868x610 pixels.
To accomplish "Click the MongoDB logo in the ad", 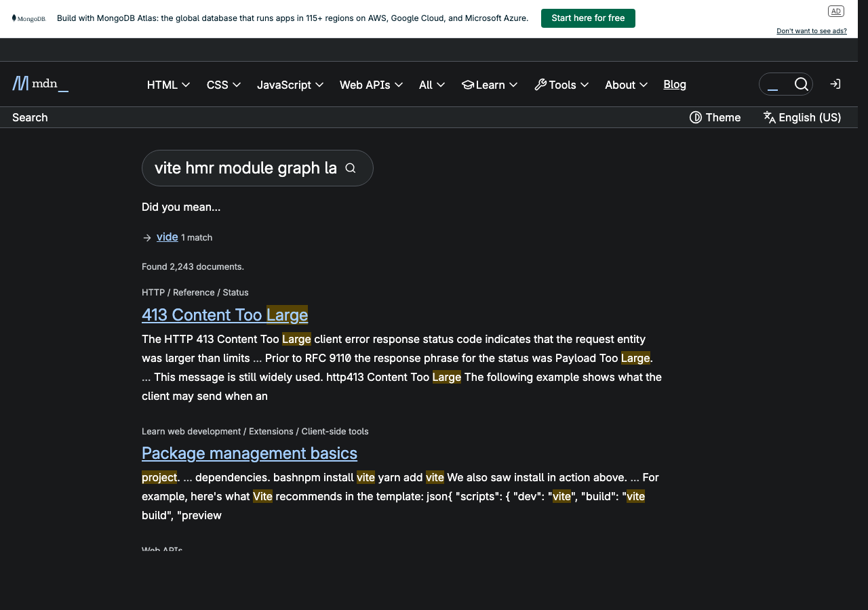I will click(28, 18).
